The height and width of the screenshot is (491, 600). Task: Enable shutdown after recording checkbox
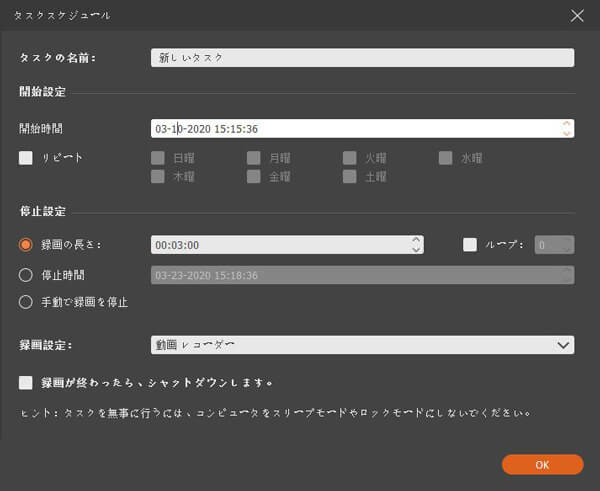tap(26, 382)
